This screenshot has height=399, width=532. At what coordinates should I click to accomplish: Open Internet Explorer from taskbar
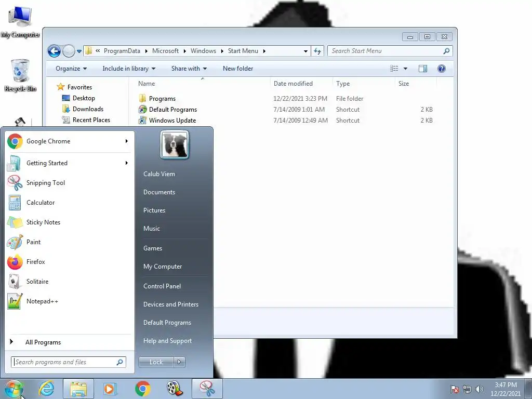click(x=46, y=389)
